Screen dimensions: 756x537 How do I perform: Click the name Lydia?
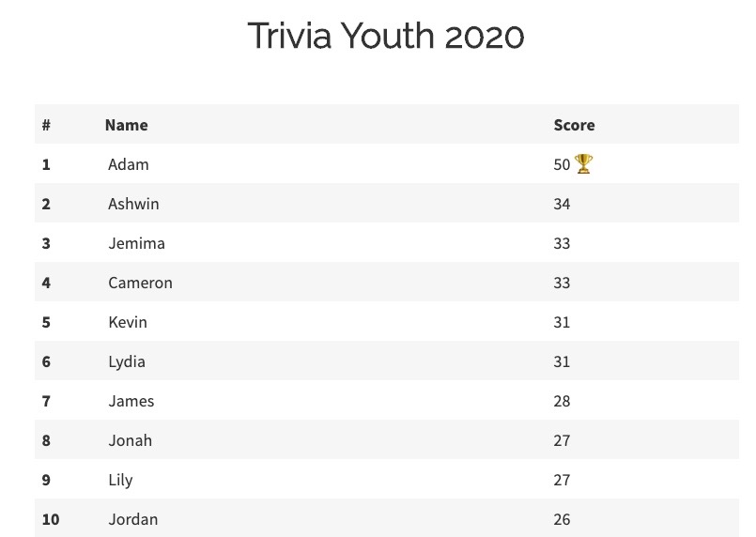127,362
